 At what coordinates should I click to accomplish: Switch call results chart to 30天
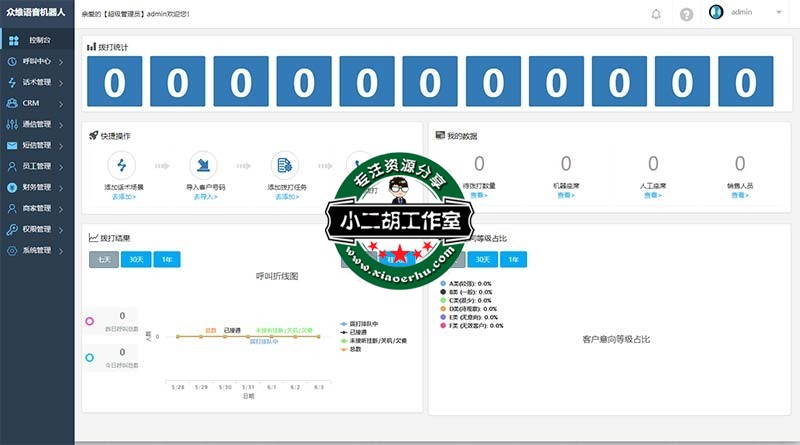click(x=136, y=259)
